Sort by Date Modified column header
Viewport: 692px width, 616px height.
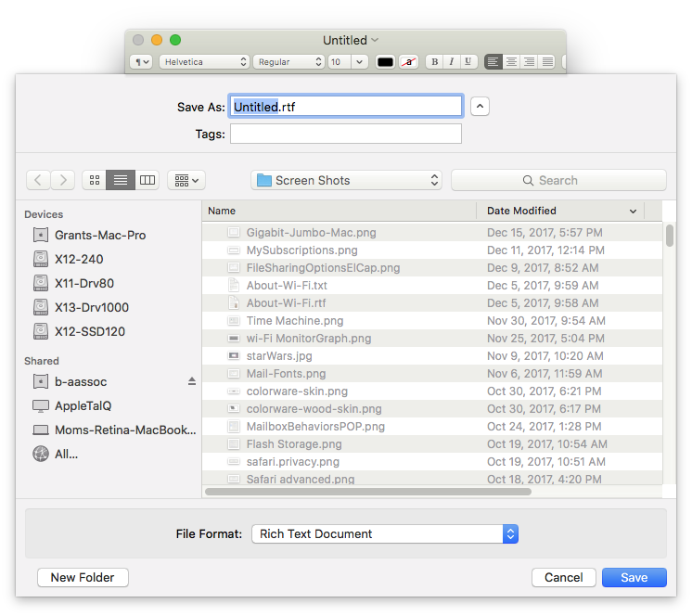click(x=560, y=211)
